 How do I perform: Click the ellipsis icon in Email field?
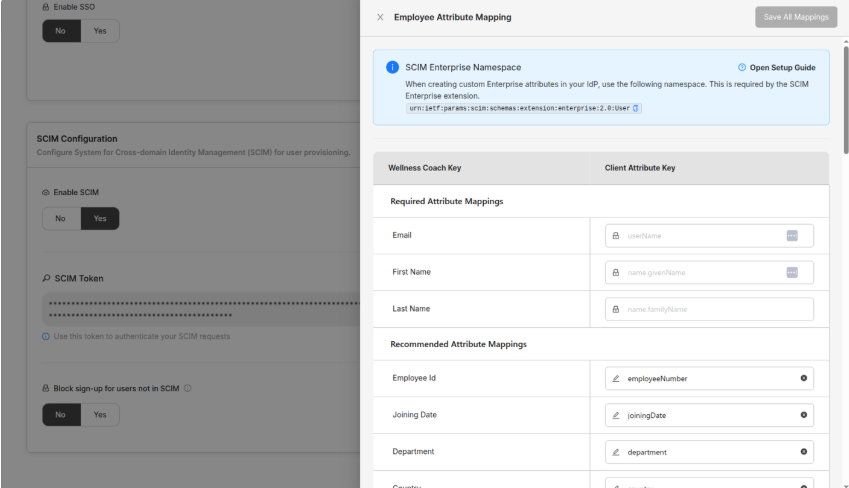tap(792, 236)
